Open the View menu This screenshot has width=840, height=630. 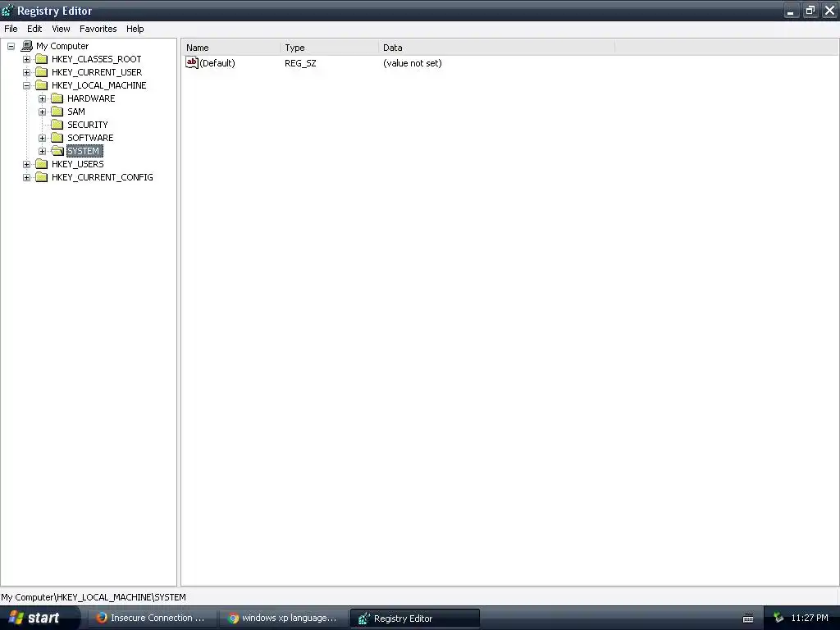[x=61, y=29]
